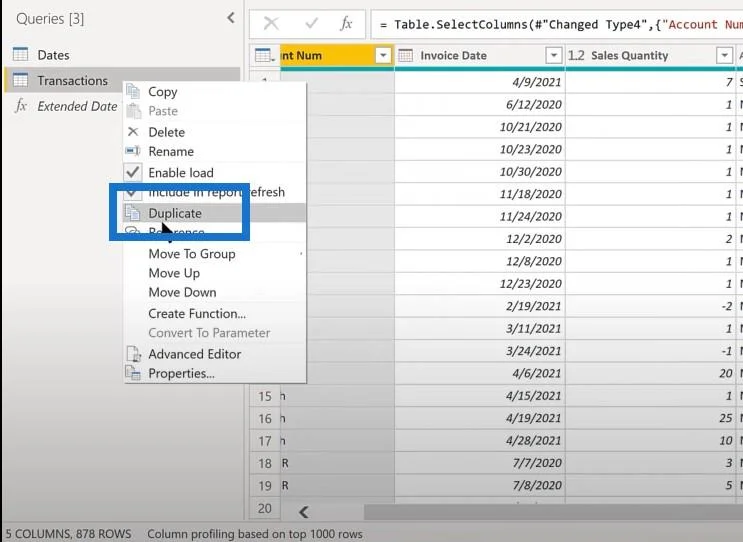Select the 10/21/2020 invoice date cell
743x542 pixels.
[x=480, y=126]
